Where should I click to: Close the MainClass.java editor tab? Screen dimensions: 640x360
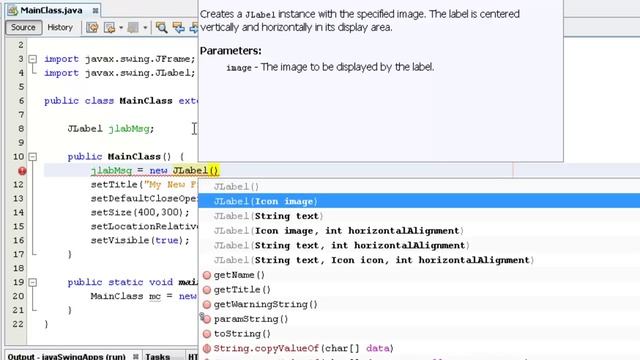(x=96, y=11)
